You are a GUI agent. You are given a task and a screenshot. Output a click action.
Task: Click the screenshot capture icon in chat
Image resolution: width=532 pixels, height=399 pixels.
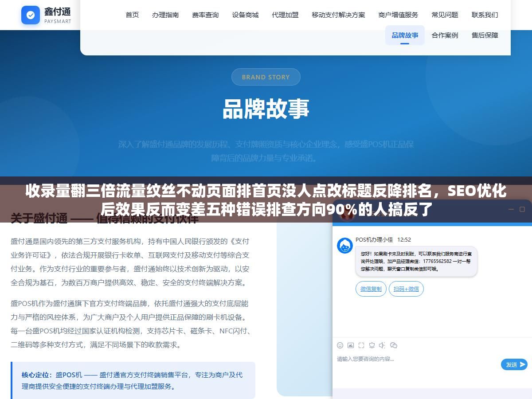tap(361, 345)
